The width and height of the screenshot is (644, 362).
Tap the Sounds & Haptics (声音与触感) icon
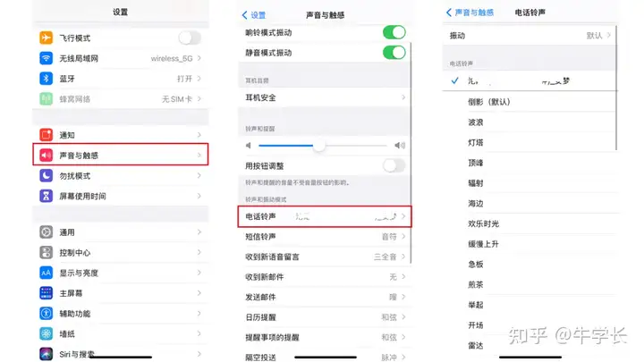(x=46, y=156)
